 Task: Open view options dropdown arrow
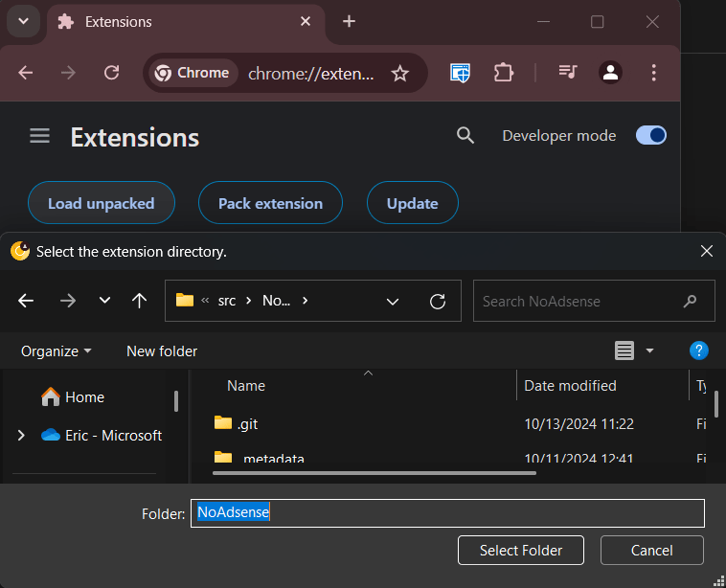(x=649, y=351)
